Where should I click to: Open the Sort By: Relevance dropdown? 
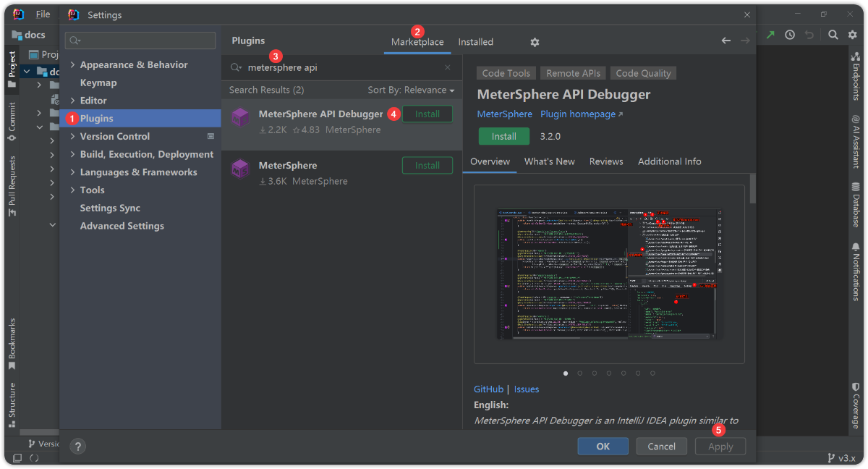411,90
